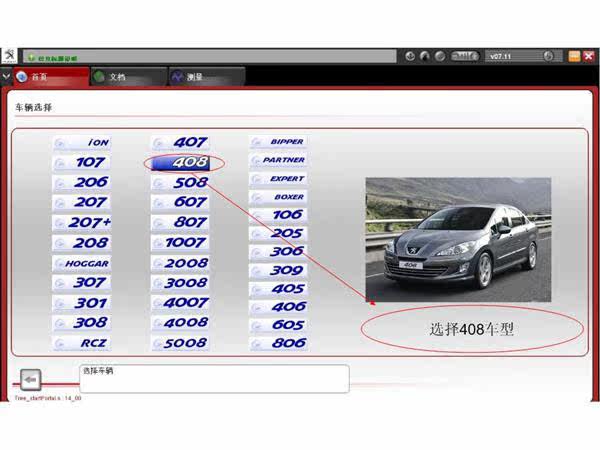Viewport: 600px width, 450px height.
Task: Select the PARTNER vehicle button
Action: pyautogui.click(x=278, y=160)
